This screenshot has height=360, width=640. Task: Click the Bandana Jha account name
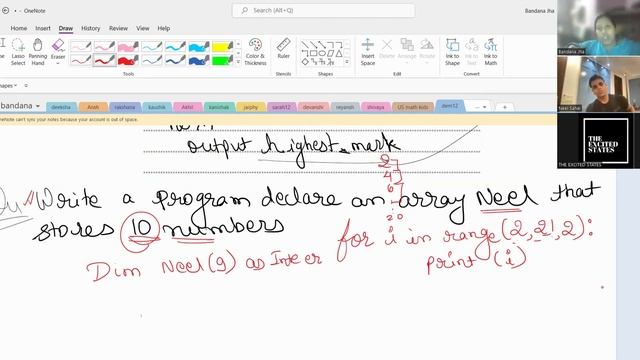539,11
